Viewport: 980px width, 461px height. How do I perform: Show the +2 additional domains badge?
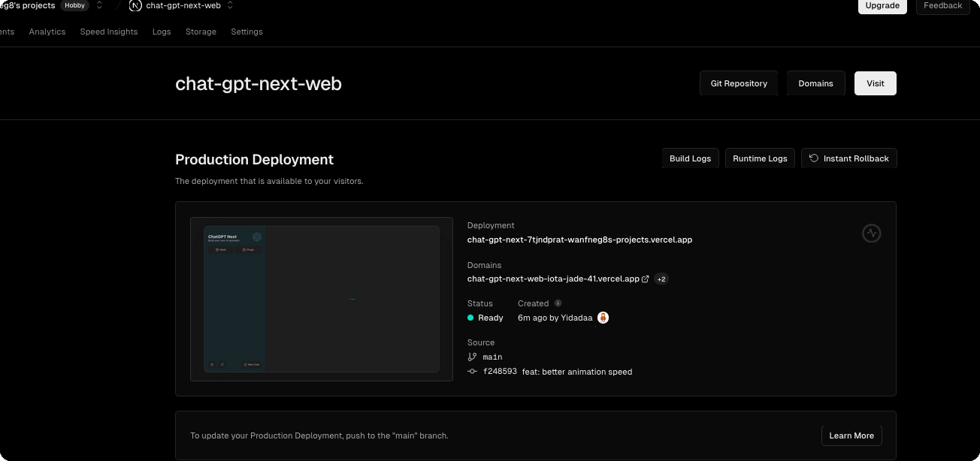661,279
